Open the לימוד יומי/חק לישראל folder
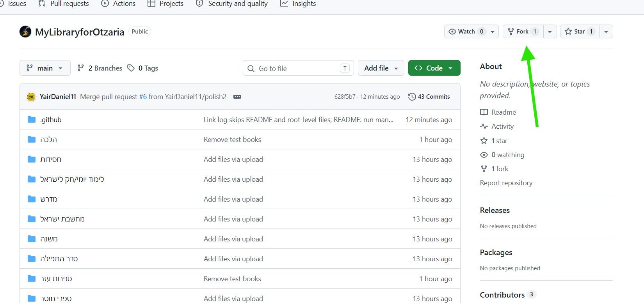This screenshot has height=303, width=644. pos(72,179)
